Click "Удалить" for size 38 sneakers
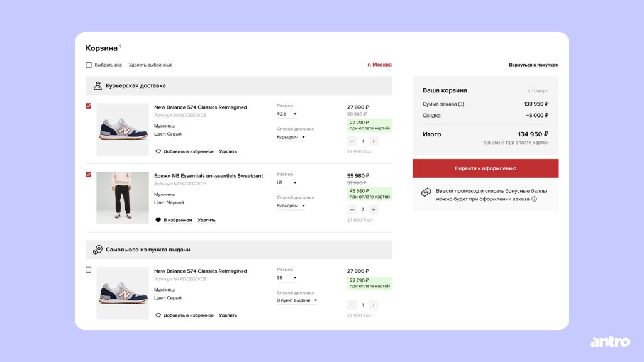Viewport: 644px width, 362px height. [x=228, y=315]
